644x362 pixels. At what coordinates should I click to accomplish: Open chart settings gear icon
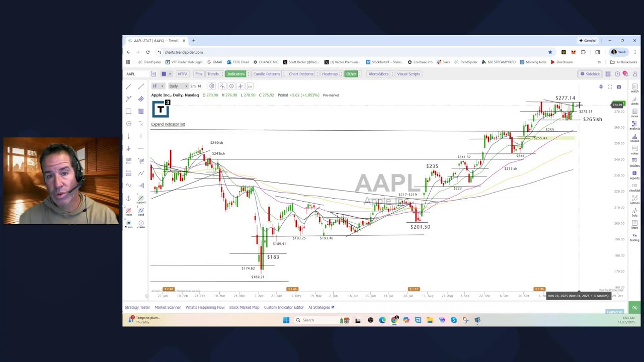pyautogui.click(x=212, y=86)
